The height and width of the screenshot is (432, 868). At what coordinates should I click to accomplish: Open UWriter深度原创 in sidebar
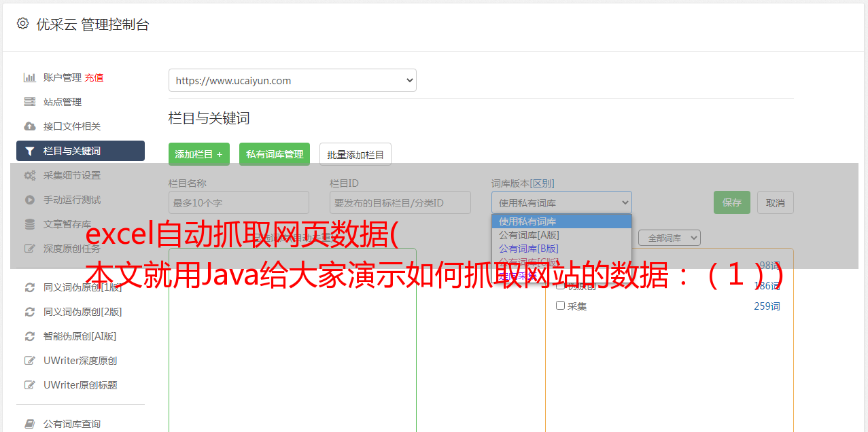[80, 361]
